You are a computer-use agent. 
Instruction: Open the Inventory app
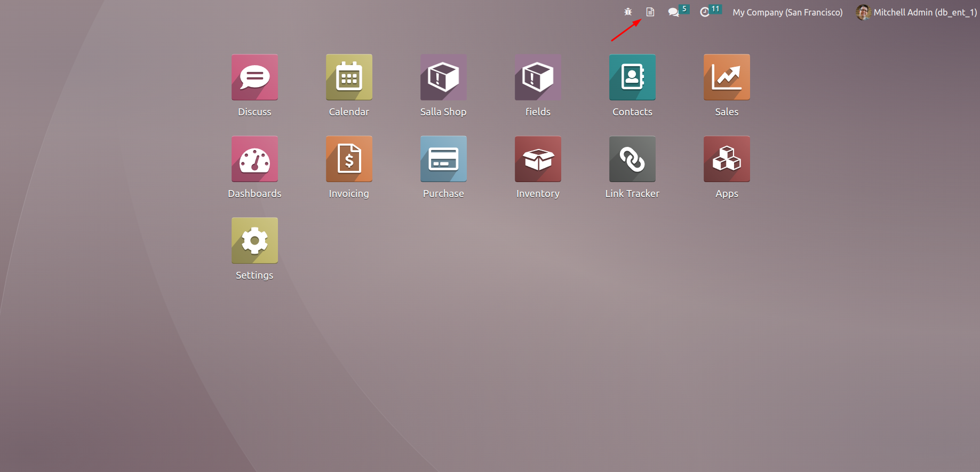tap(538, 159)
